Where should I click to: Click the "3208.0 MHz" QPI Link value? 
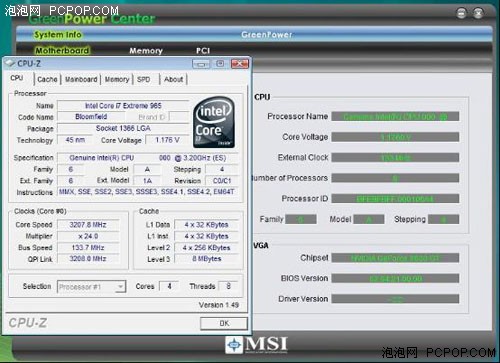point(88,259)
